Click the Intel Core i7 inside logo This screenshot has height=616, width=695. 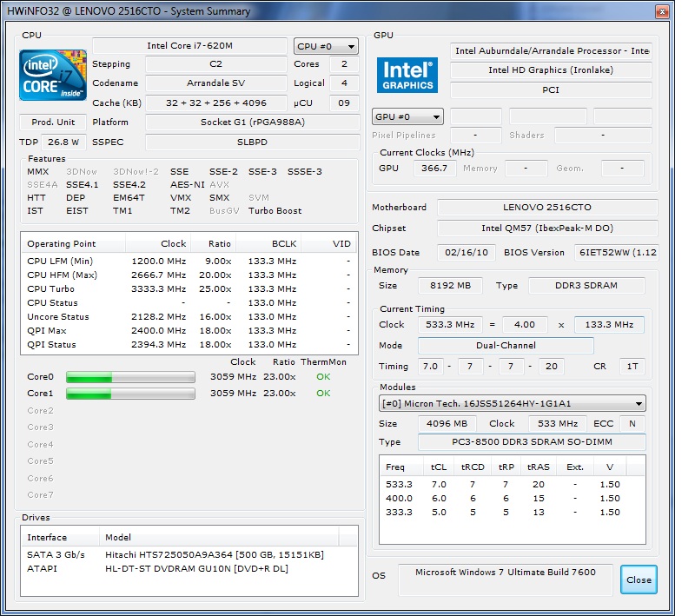pos(53,75)
